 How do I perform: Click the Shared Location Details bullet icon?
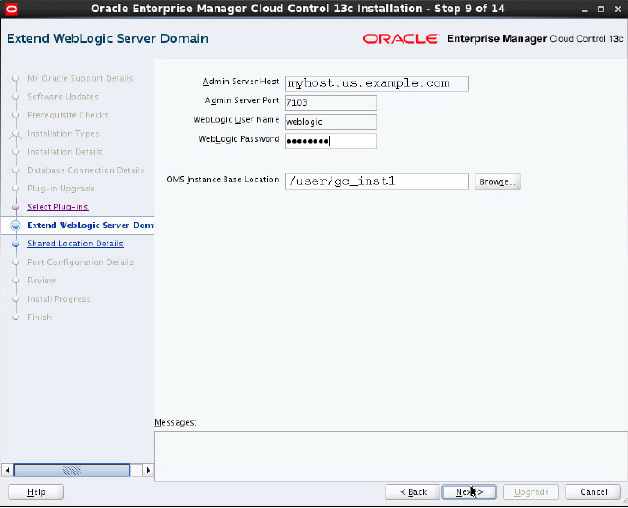click(x=16, y=244)
